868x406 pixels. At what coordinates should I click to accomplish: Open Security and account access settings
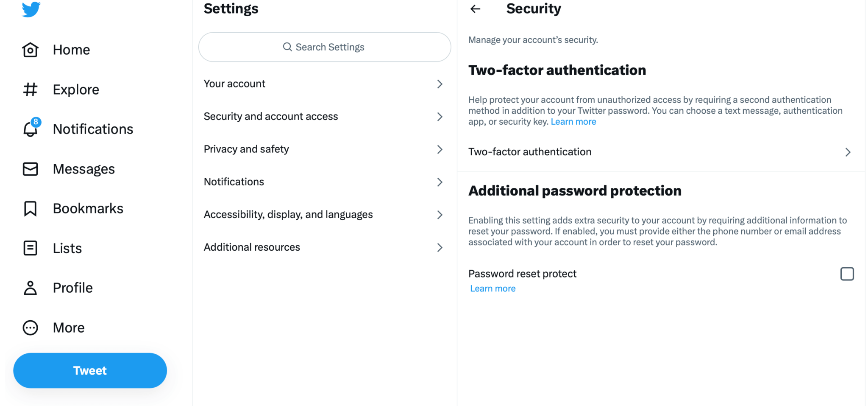(x=325, y=117)
